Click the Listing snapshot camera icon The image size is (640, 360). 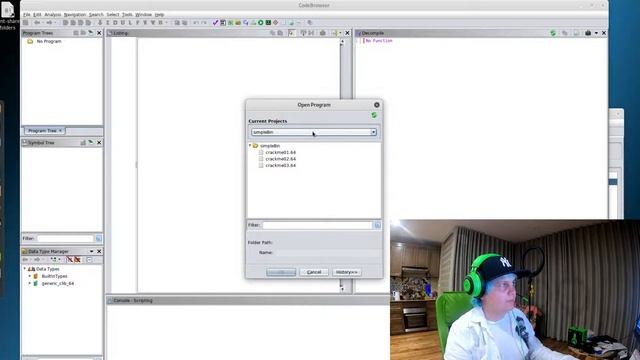323,33
